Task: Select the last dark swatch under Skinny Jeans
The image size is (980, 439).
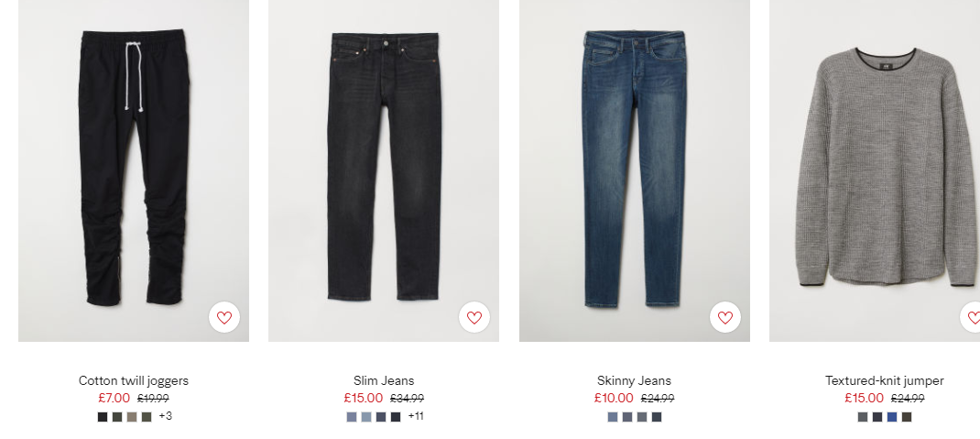Action: pyautogui.click(x=657, y=417)
